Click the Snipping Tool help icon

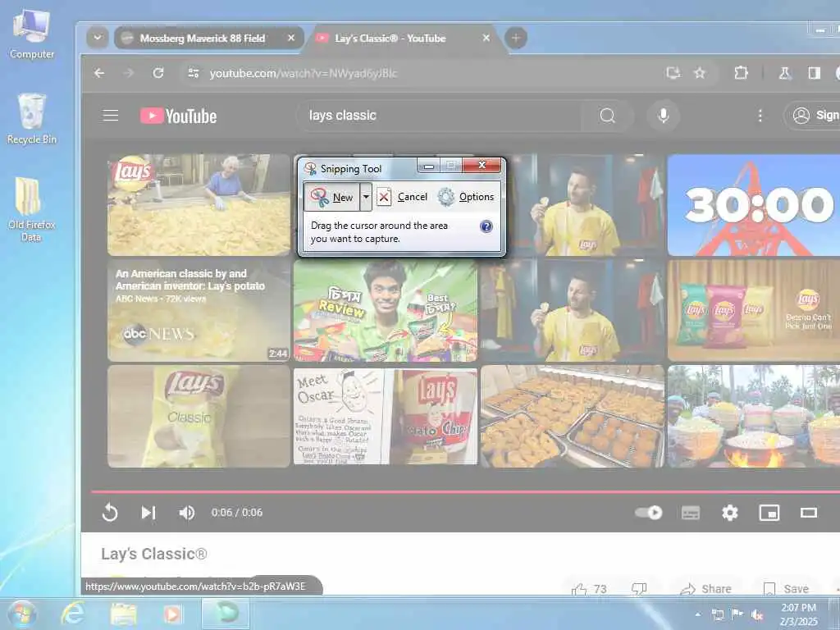(x=486, y=226)
